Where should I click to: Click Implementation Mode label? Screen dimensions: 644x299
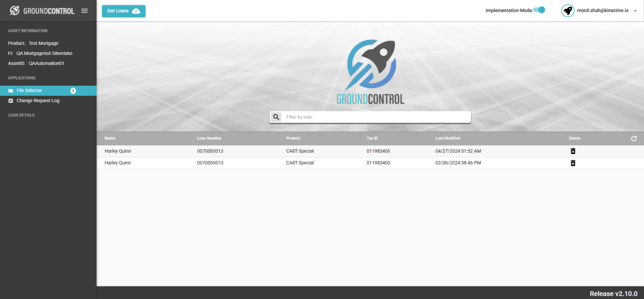click(508, 11)
